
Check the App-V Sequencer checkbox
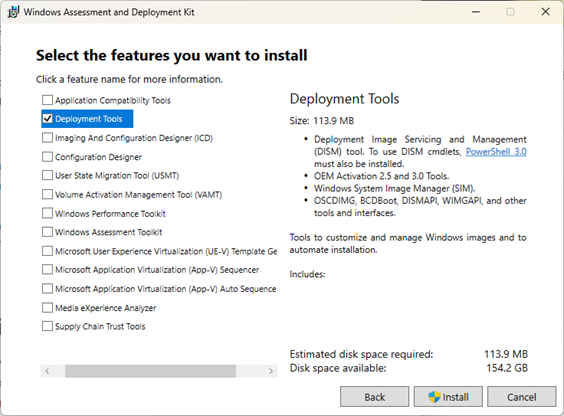coord(47,270)
